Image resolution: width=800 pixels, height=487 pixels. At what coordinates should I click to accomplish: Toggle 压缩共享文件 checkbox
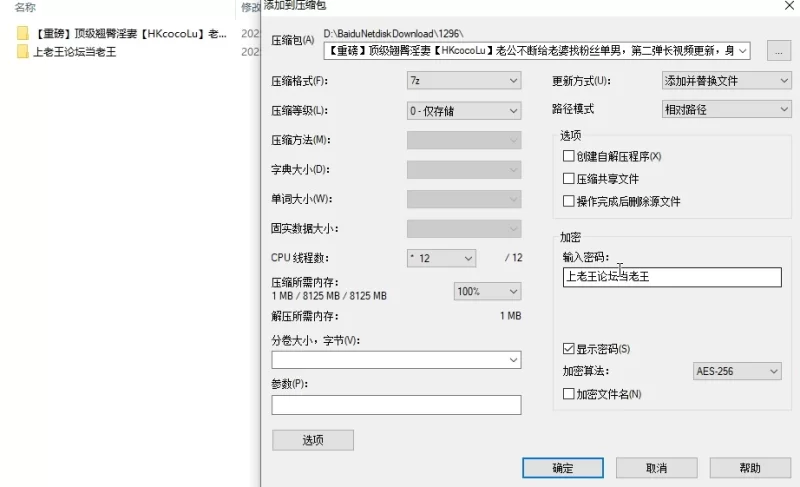pos(569,179)
